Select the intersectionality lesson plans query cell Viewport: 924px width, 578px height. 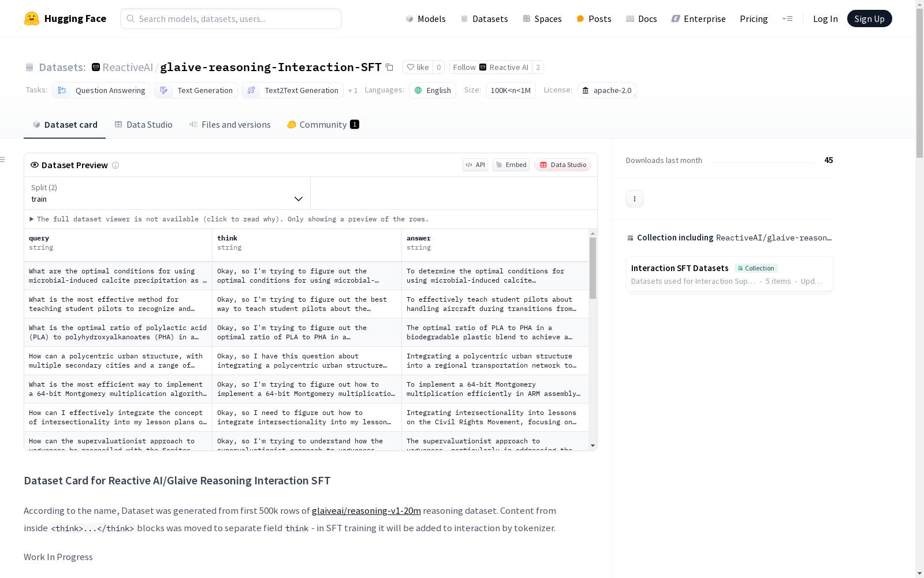[x=118, y=417]
